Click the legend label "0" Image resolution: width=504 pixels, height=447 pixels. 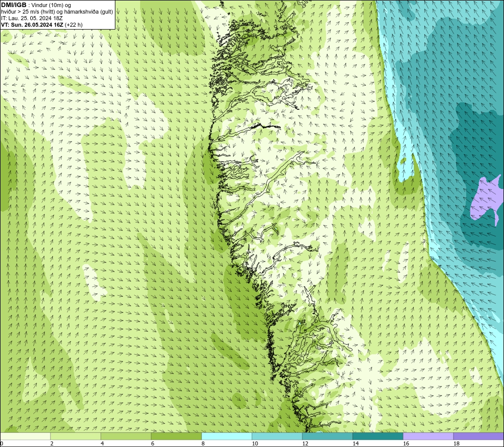(x=2, y=443)
